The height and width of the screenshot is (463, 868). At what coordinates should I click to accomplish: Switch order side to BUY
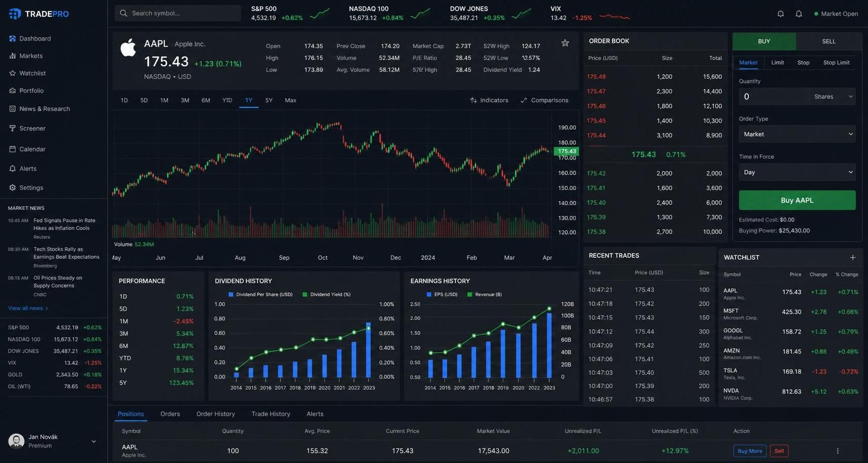(764, 41)
